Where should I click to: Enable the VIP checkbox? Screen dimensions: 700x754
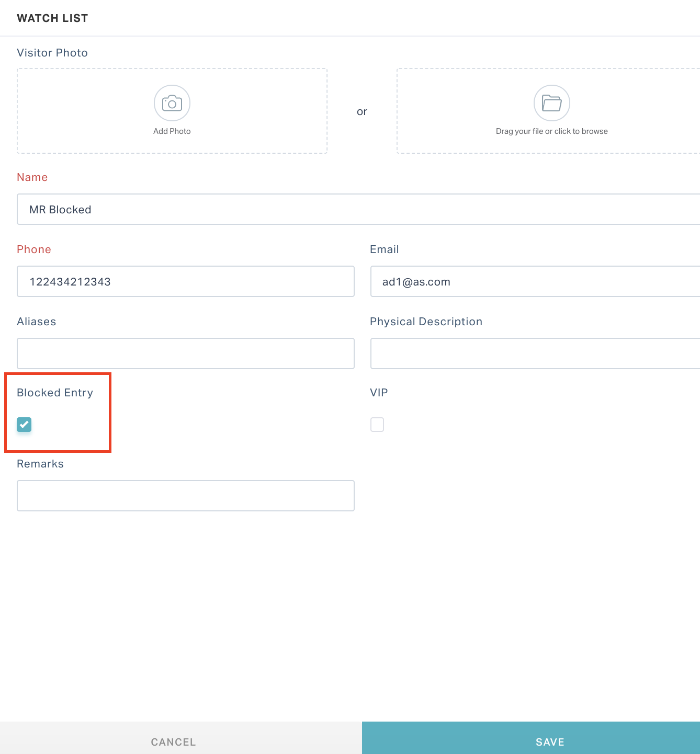click(x=377, y=425)
